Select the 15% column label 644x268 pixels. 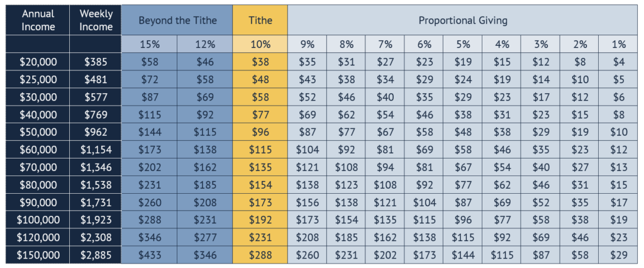point(149,45)
